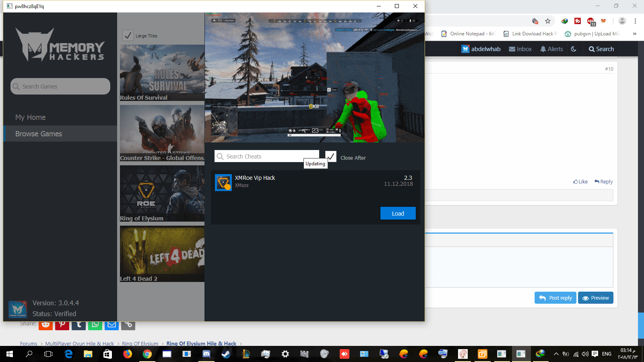This screenshot has width=644, height=362.
Task: Go to Forums breadcrumb
Action: 29,343
